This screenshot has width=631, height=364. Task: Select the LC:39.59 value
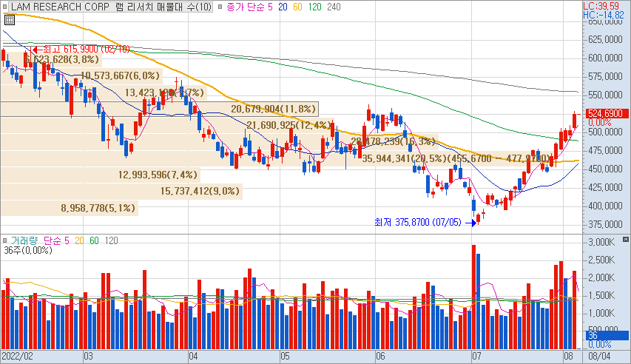601,6
